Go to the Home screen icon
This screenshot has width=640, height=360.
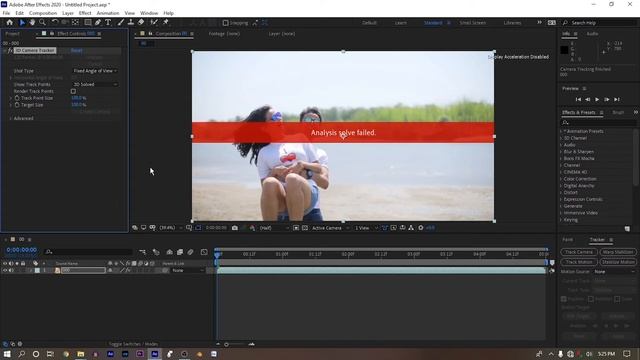click(x=9, y=22)
